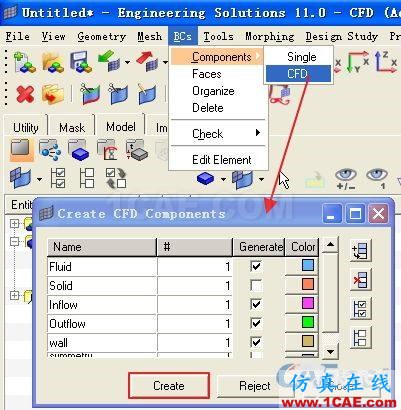Click the Property view icon with beam

(x=107, y=150)
